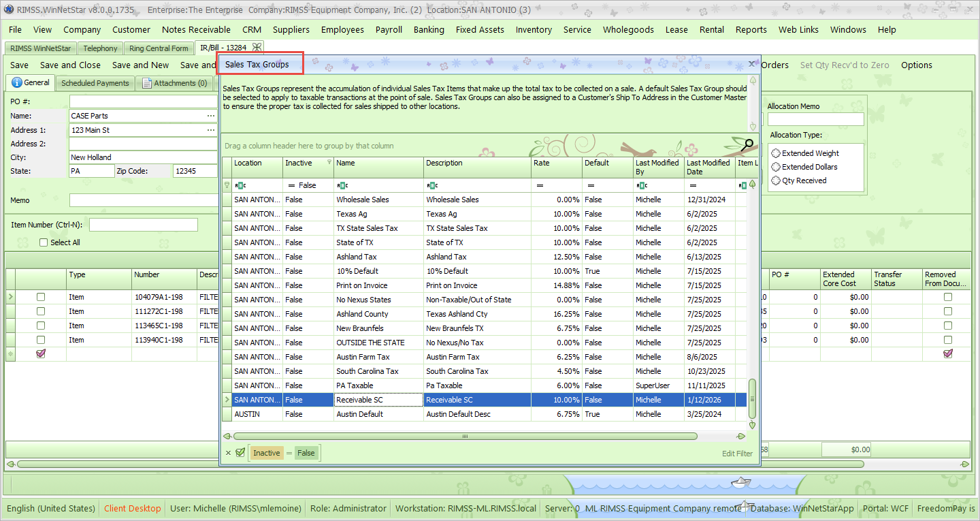980x521 pixels.
Task: Click the Inactive filter condition field tag
Action: (x=266, y=453)
